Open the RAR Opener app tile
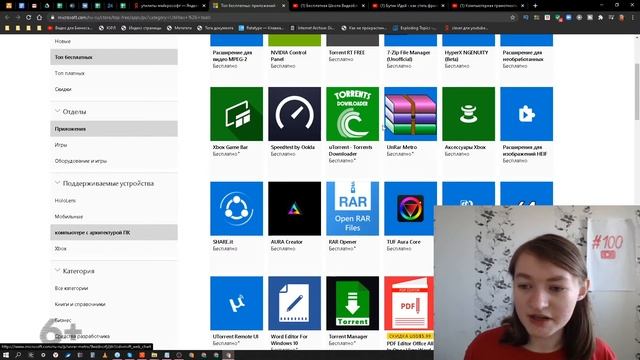Screen dimensions: 640x360 tap(352, 209)
